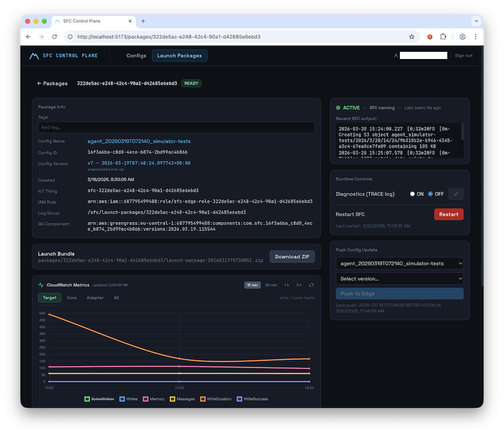Close the SFC Control Plane tab
504x435 pixels.
(x=130, y=22)
